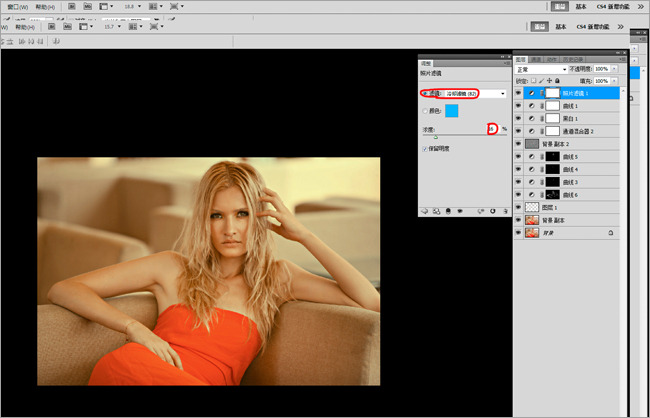Open the 窗口(W) menu
The width and height of the screenshot is (650, 418).
[17, 7]
